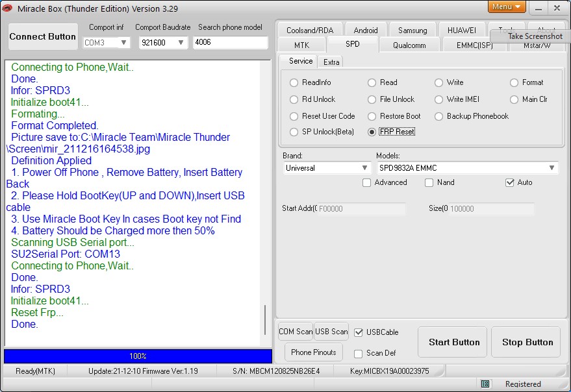Screen dimensions: 571x392
Task: Open the Comport inf COM3 dropdown
Action: [123, 43]
